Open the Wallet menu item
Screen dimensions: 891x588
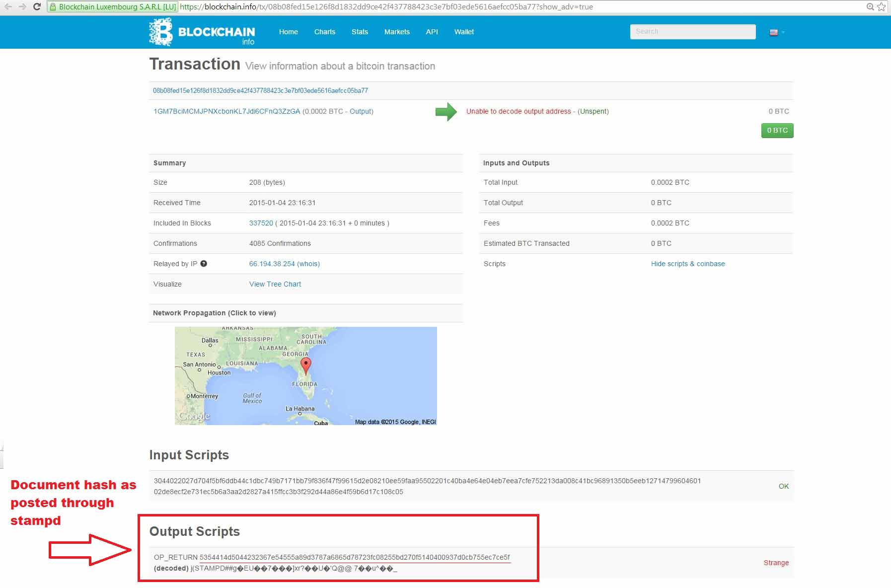click(464, 32)
